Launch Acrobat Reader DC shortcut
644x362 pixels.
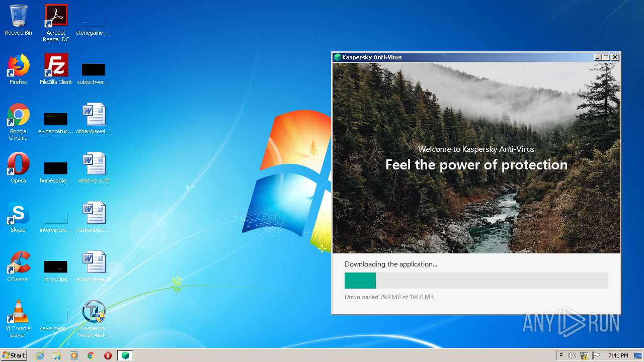[x=56, y=23]
